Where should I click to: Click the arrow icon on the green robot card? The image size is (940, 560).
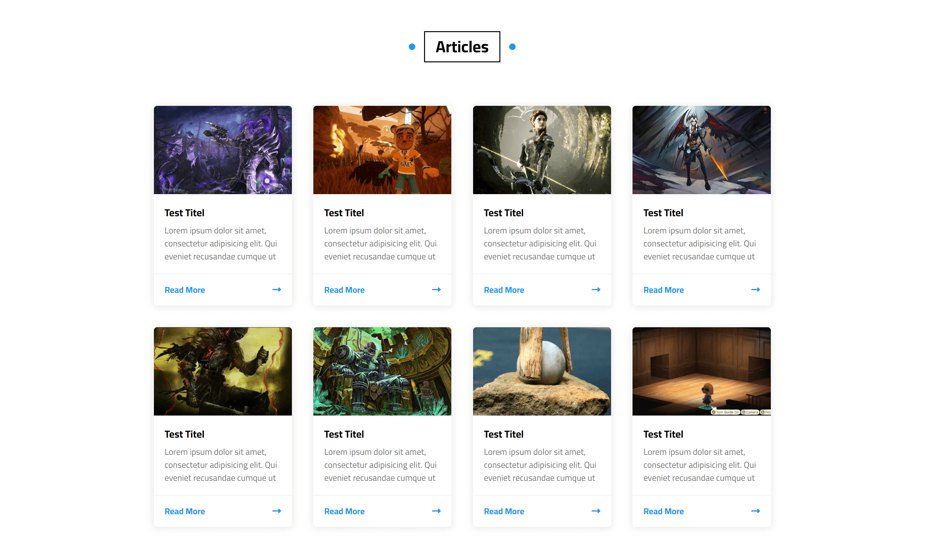click(x=436, y=511)
